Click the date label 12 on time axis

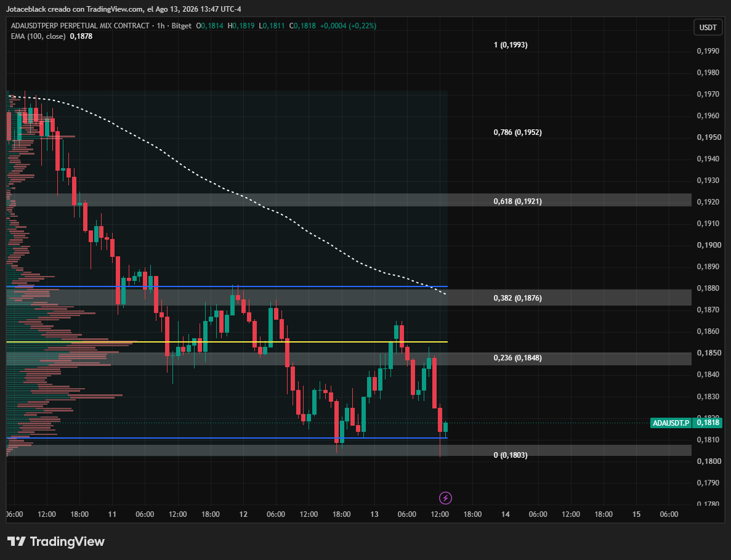[243, 514]
